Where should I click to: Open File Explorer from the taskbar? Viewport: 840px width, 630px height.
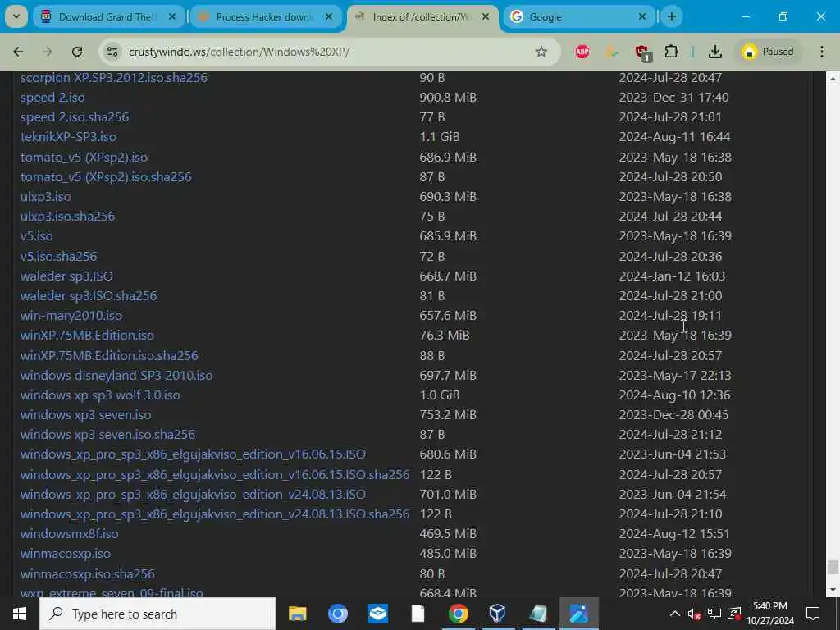coord(298,614)
